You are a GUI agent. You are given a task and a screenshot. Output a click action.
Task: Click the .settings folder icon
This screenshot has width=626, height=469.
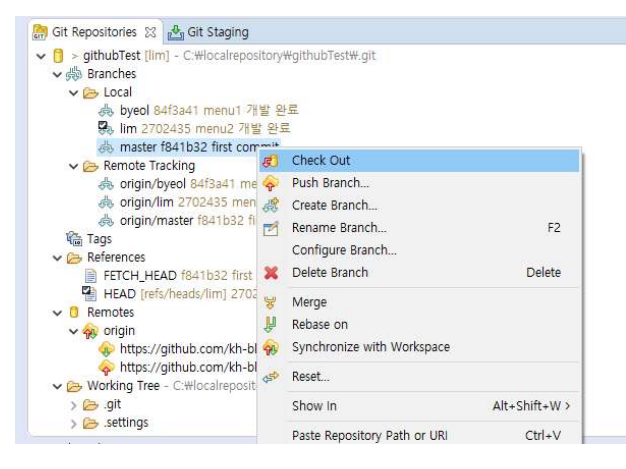[x=91, y=423]
